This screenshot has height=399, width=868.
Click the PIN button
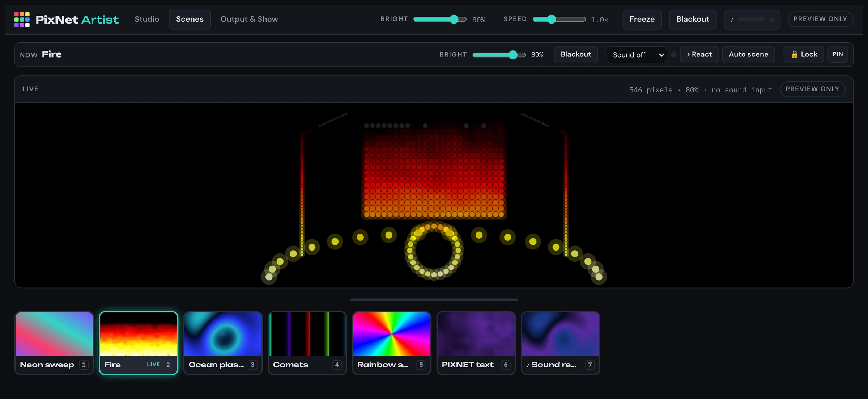click(x=838, y=54)
